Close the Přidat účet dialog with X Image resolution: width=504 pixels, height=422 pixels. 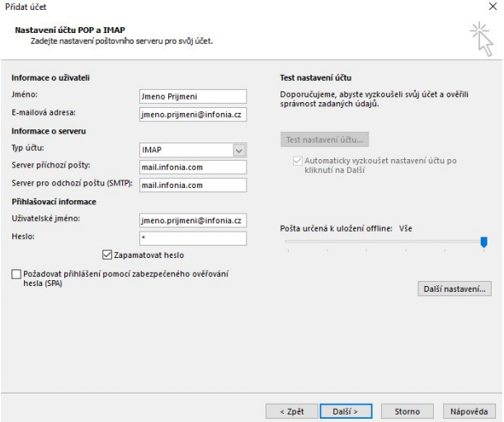click(493, 6)
